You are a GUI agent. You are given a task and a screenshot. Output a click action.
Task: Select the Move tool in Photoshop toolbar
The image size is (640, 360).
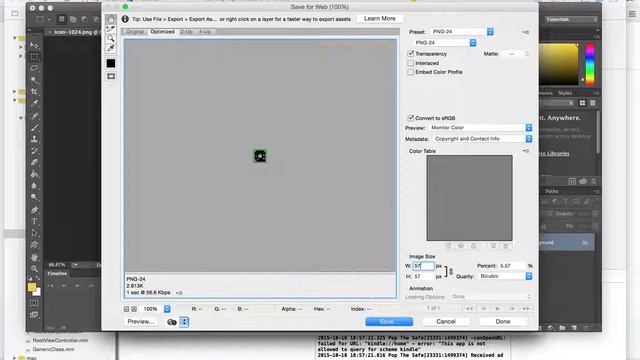[x=34, y=45]
